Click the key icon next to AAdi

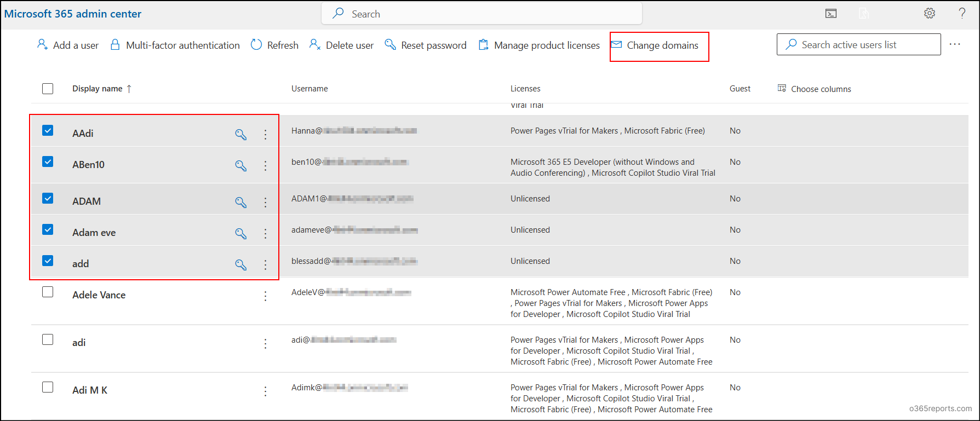click(x=240, y=135)
